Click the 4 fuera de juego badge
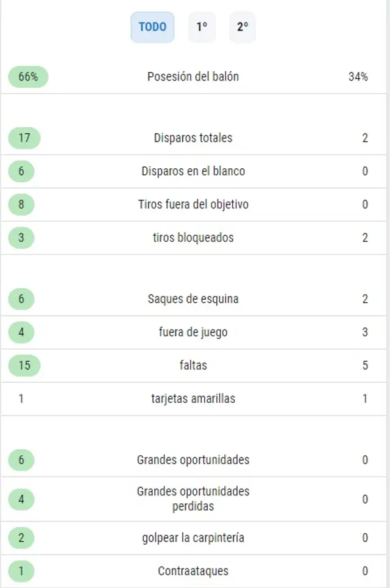Screen dimensions: 390x588 pyautogui.click(x=21, y=332)
